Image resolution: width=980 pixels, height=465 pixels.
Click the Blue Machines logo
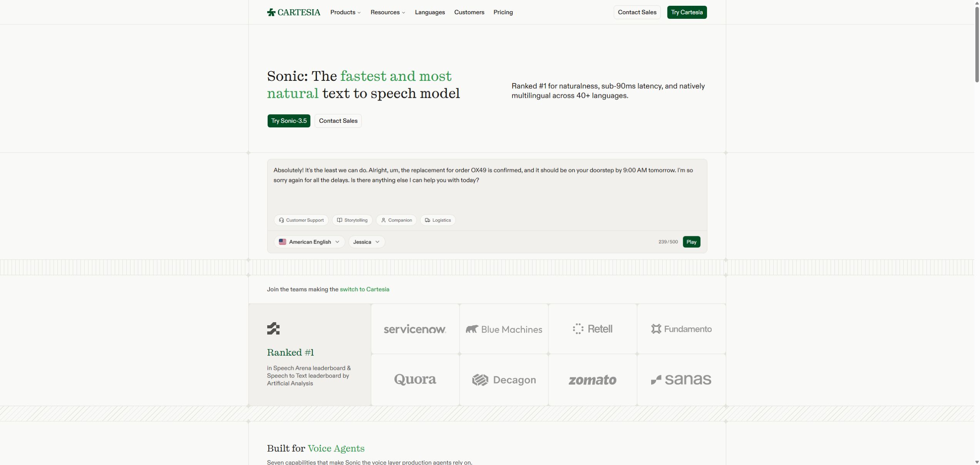[504, 329]
